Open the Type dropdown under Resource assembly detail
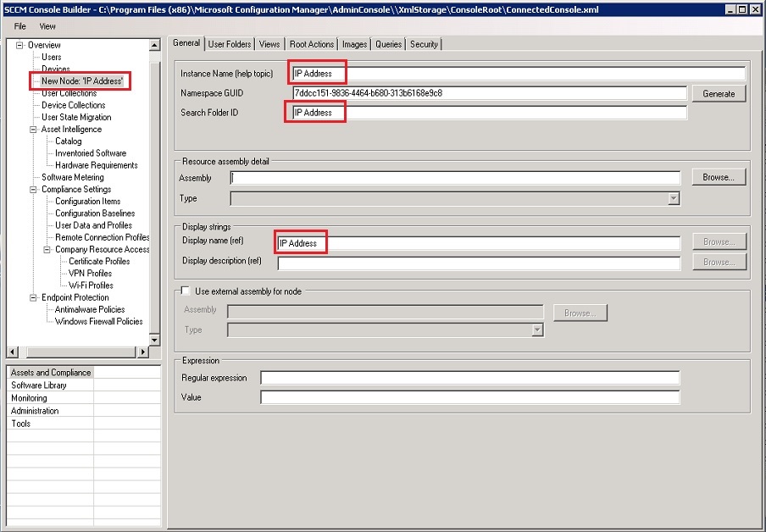 click(674, 197)
